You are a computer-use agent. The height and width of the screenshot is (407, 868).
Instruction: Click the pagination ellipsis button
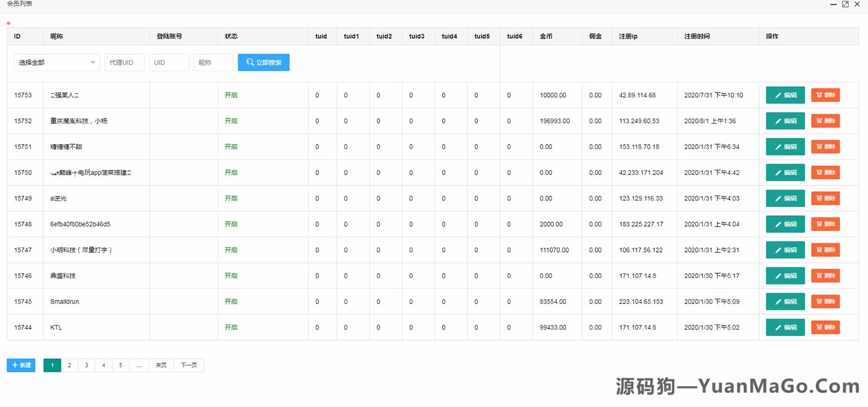(x=139, y=365)
